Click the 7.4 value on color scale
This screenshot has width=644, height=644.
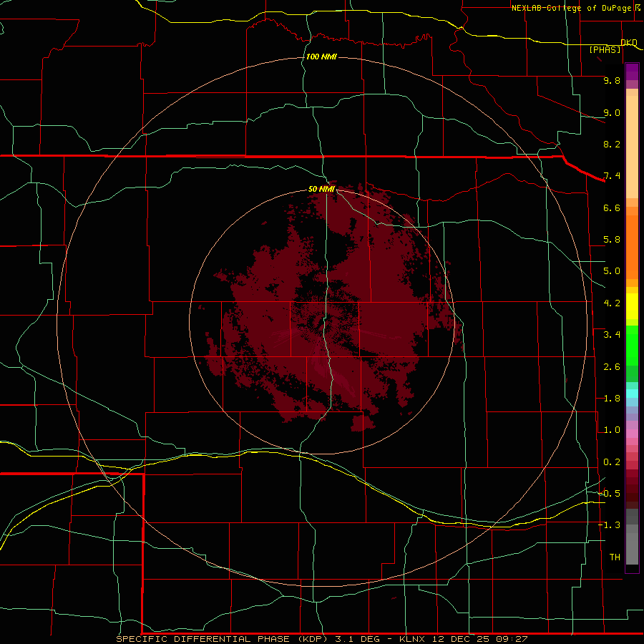(x=612, y=176)
